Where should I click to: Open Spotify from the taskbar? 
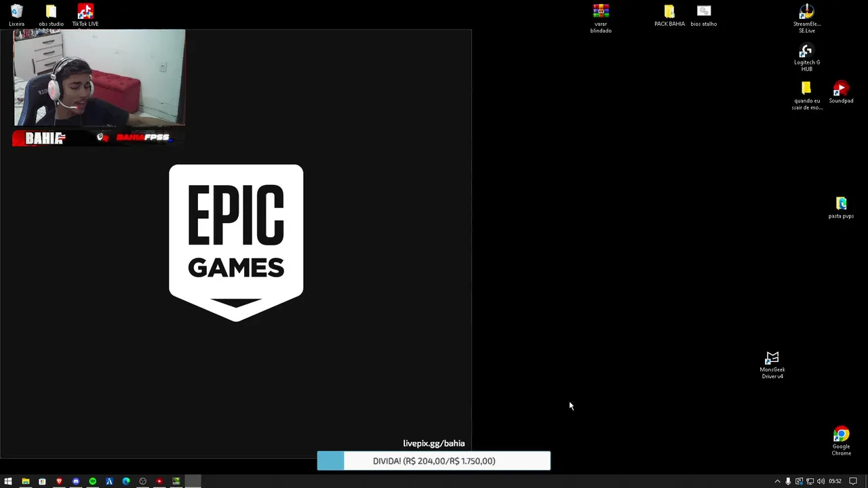point(92,481)
